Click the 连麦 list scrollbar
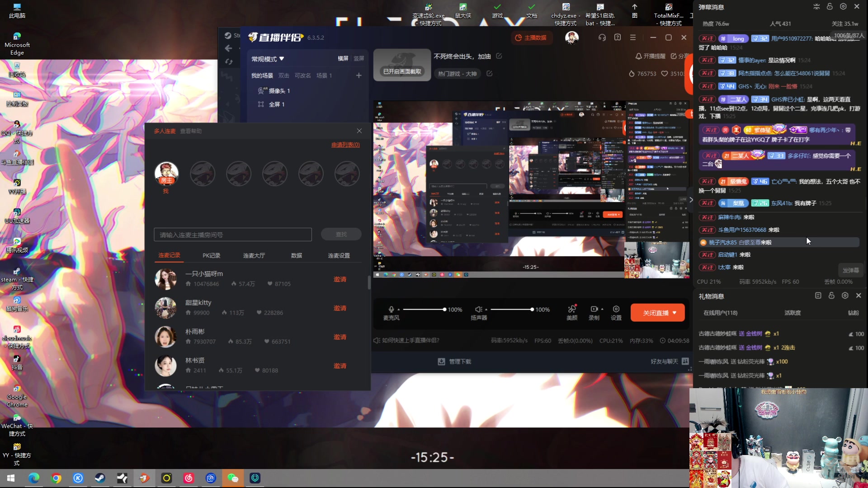The height and width of the screenshot is (488, 868). click(x=369, y=282)
